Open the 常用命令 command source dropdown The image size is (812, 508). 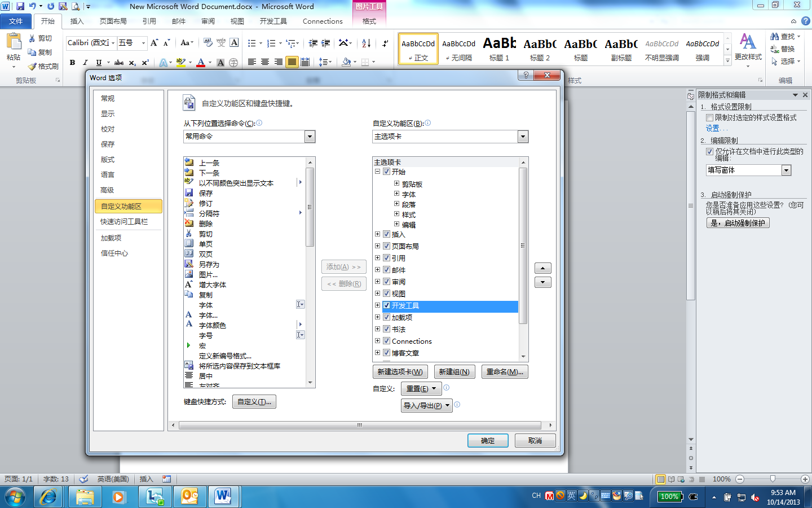click(x=310, y=137)
